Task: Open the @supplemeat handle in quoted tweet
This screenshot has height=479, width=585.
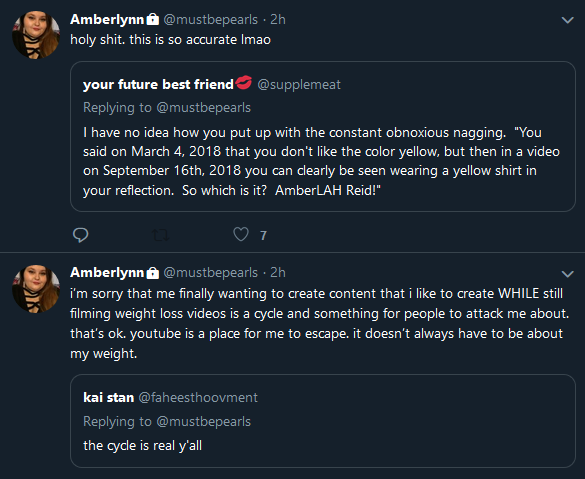Action: point(299,85)
